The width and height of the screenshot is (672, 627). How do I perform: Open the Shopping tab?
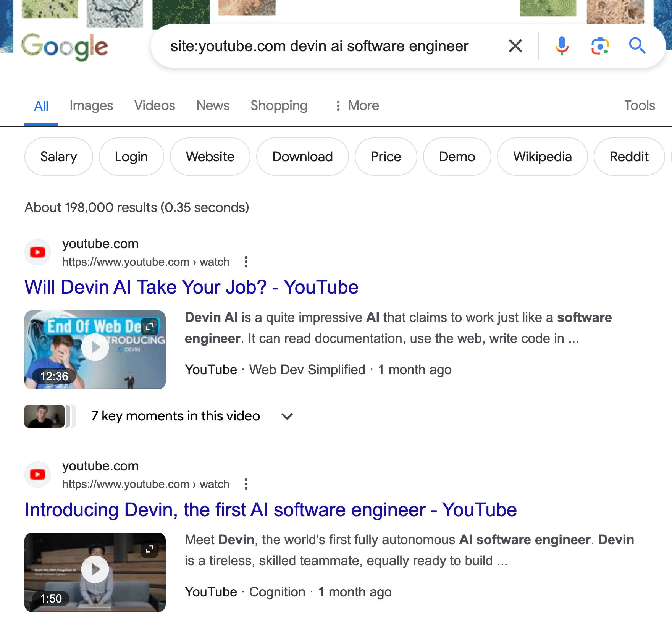[x=279, y=105]
